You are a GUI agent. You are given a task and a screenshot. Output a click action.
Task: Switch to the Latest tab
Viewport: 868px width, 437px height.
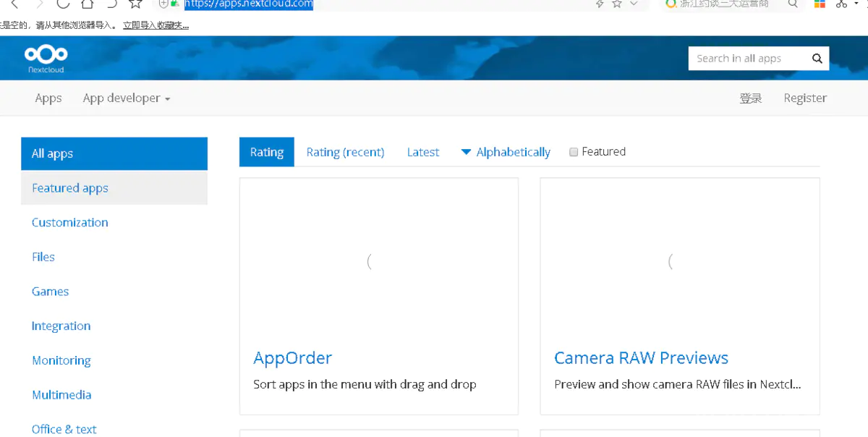coord(423,152)
